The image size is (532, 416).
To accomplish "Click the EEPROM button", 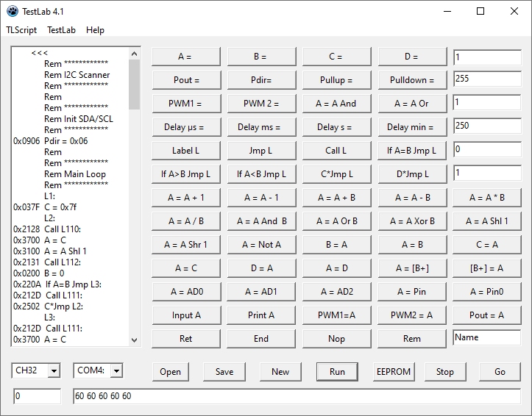I will [x=393, y=371].
